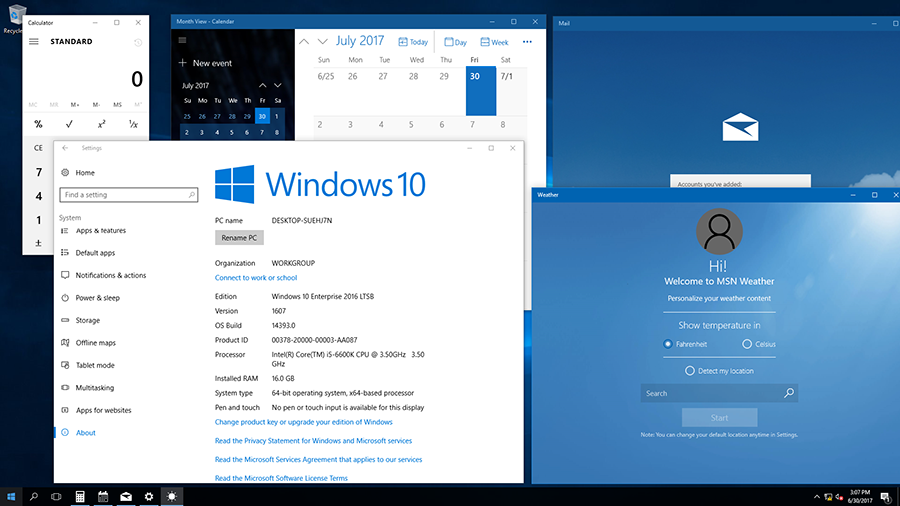
Task: Open Calculator history icon
Action: 138,42
